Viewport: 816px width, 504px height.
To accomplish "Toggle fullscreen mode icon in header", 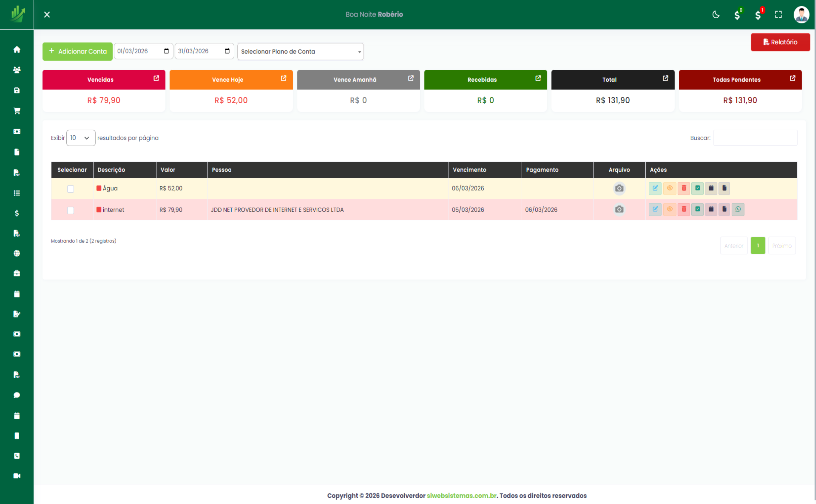I will tap(778, 15).
